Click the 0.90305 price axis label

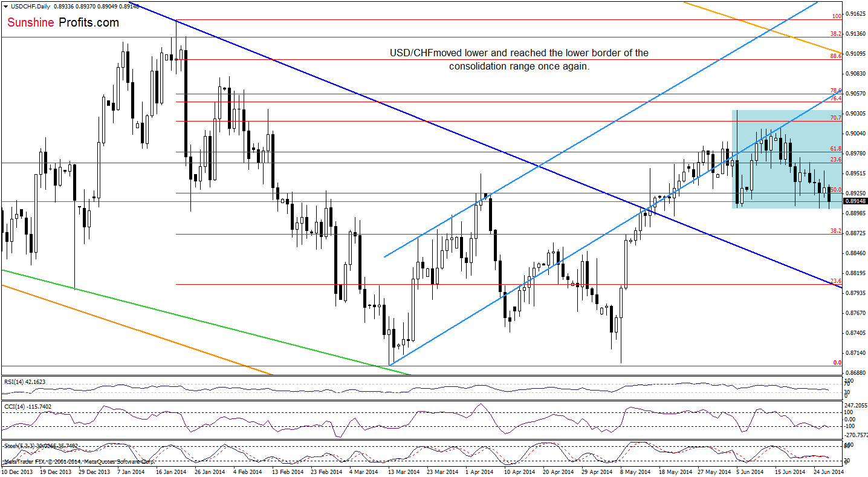(855, 114)
